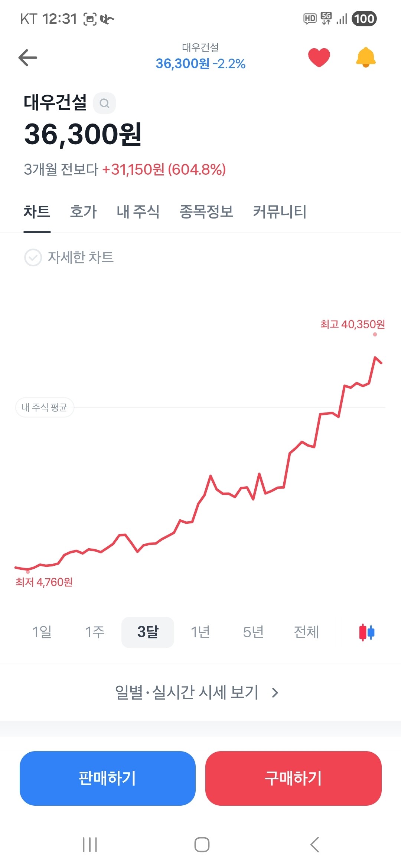This screenshot has width=401, height=868.
Task: Select the 1년 chart period
Action: point(200,632)
